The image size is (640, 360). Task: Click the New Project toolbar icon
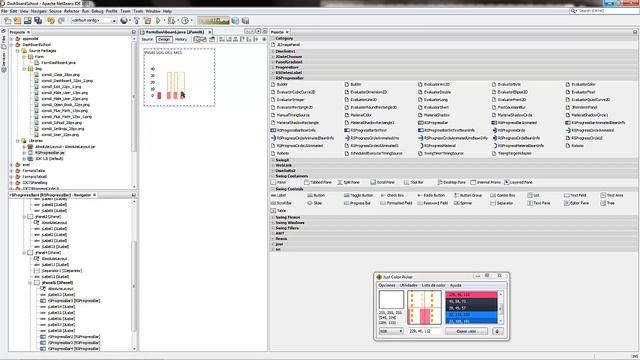[17, 20]
